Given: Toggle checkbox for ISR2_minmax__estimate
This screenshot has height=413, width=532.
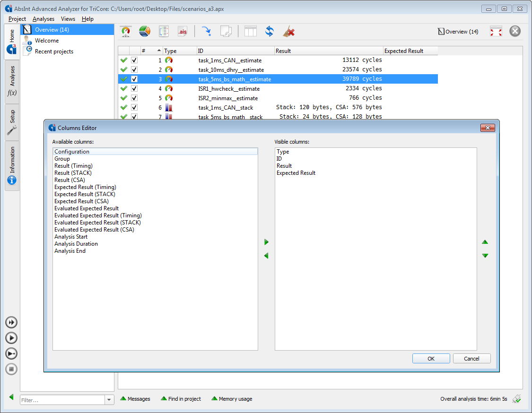Looking at the screenshot, I should [134, 98].
